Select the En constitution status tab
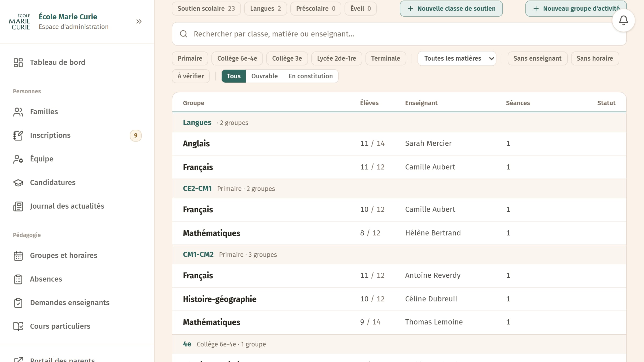 311,76
